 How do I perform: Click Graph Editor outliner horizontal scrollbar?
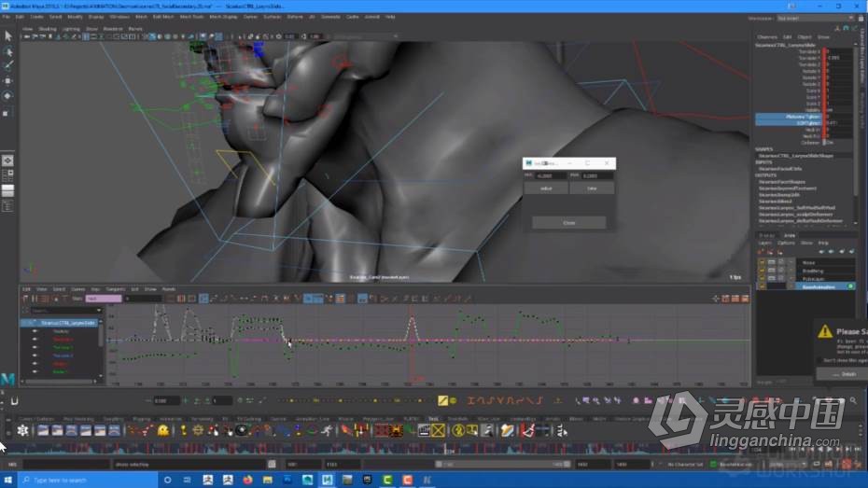[x=59, y=381]
